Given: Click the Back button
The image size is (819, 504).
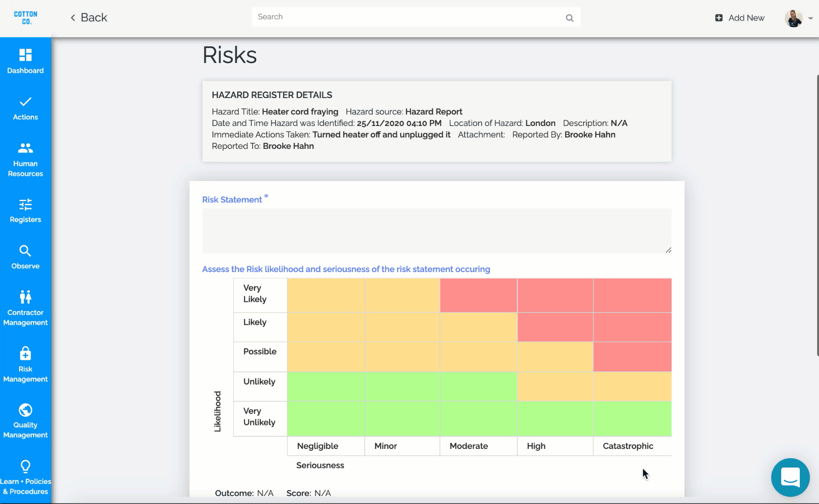Looking at the screenshot, I should click(x=89, y=18).
